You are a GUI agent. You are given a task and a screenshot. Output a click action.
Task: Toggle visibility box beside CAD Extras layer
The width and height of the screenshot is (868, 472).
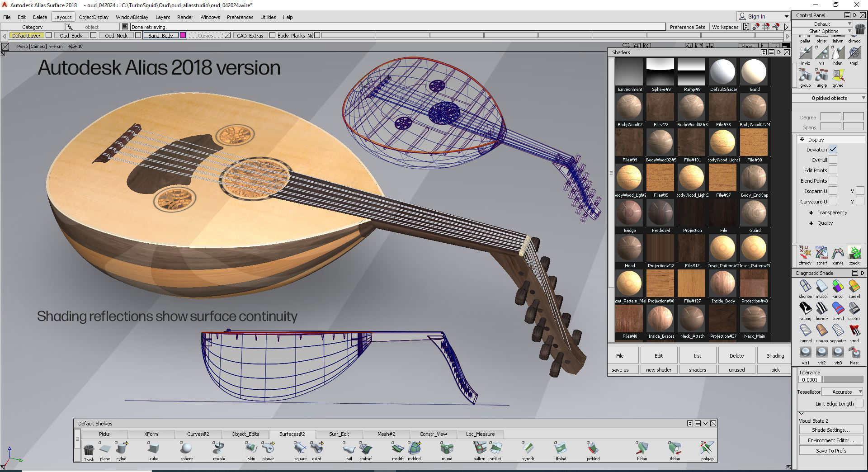272,35
